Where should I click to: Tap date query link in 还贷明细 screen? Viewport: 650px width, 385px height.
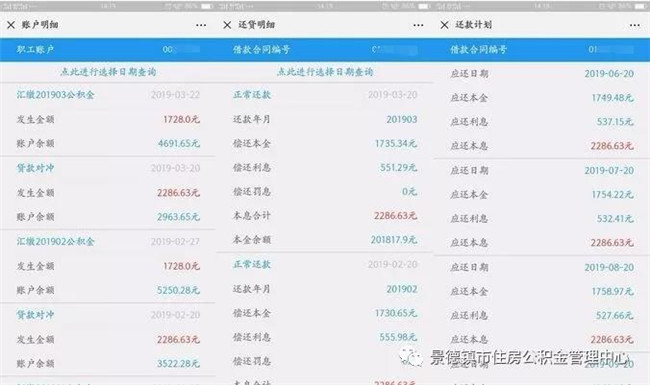click(x=325, y=72)
